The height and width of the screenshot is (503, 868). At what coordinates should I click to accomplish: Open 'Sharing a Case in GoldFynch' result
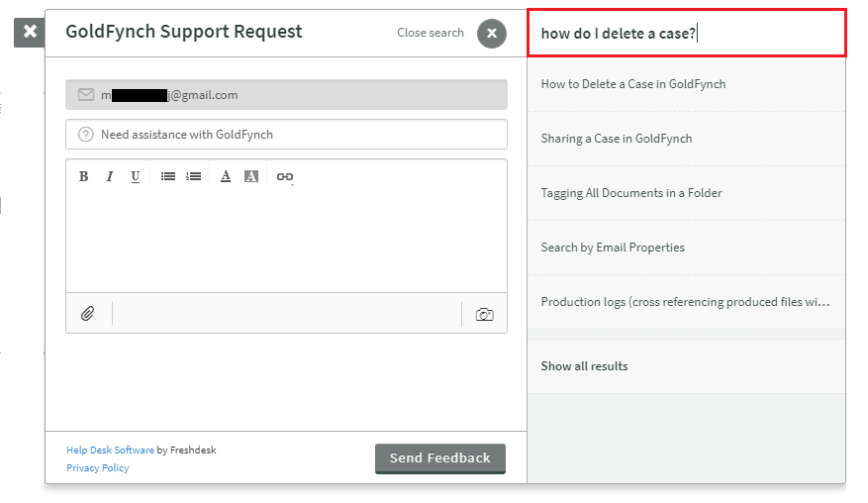pos(687,139)
